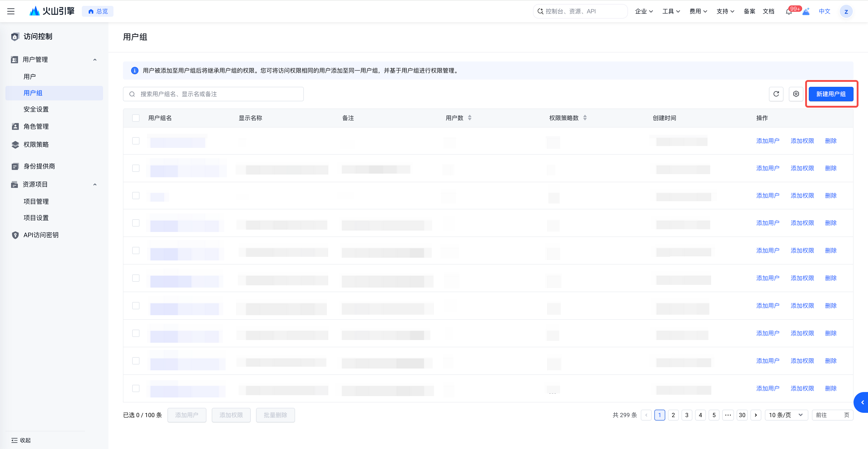Image resolution: width=868 pixels, height=449 pixels.
Task: Click 添加权限 in the first row
Action: (x=802, y=141)
